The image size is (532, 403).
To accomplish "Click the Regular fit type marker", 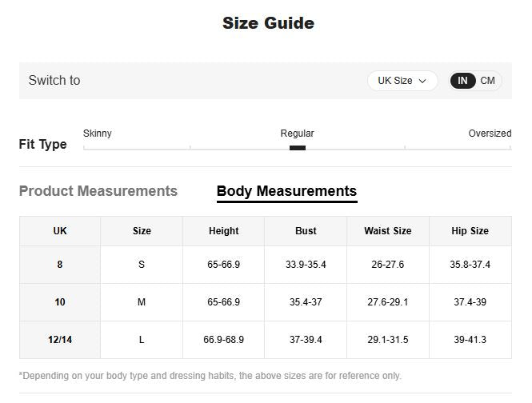I will (297, 147).
